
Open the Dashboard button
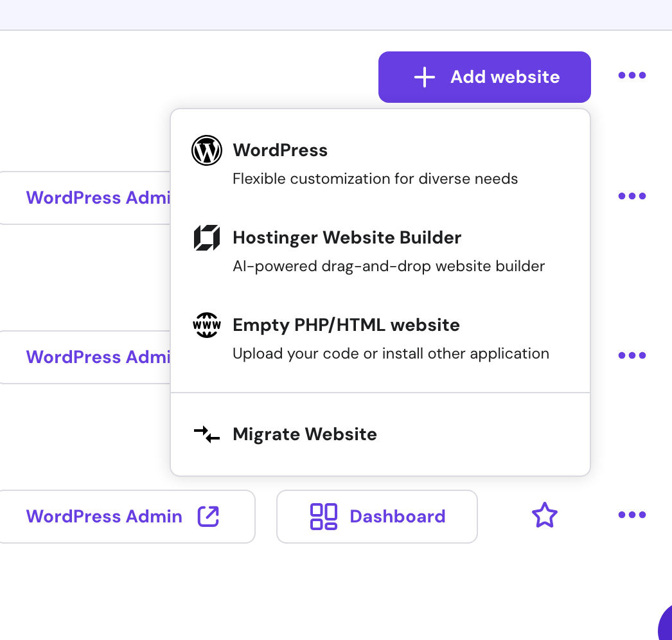(377, 517)
